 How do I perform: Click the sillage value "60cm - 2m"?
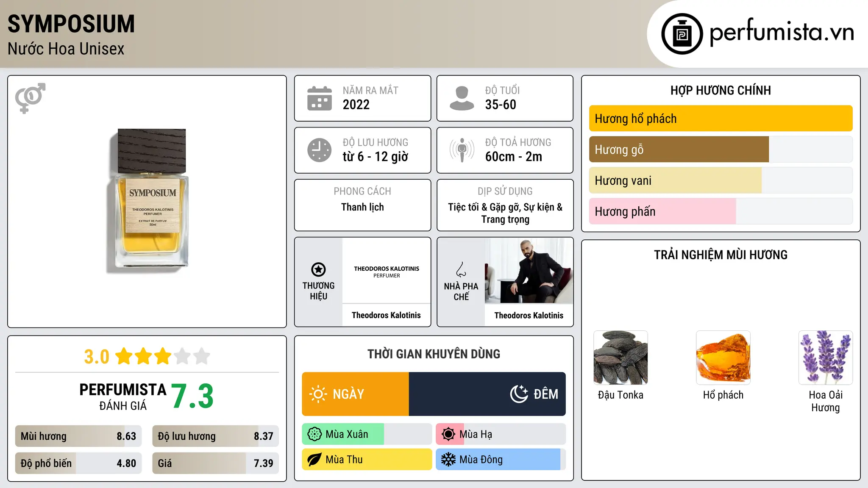click(514, 157)
